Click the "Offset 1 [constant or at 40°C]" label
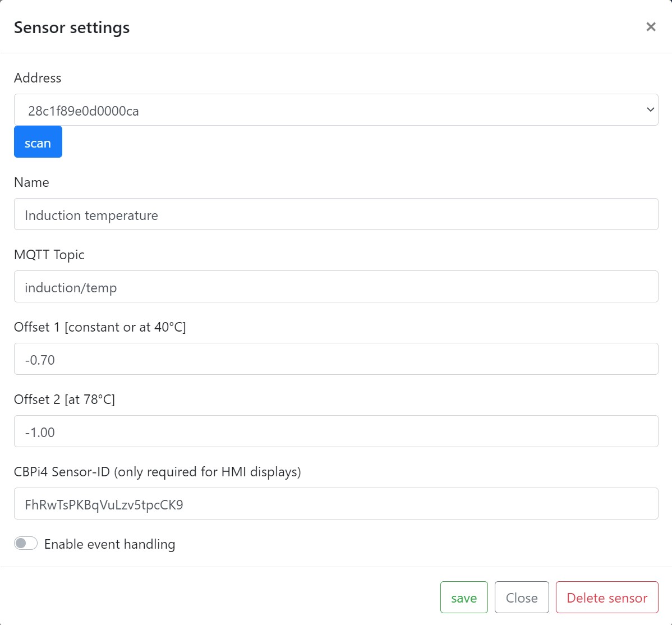The height and width of the screenshot is (625, 672). [100, 327]
